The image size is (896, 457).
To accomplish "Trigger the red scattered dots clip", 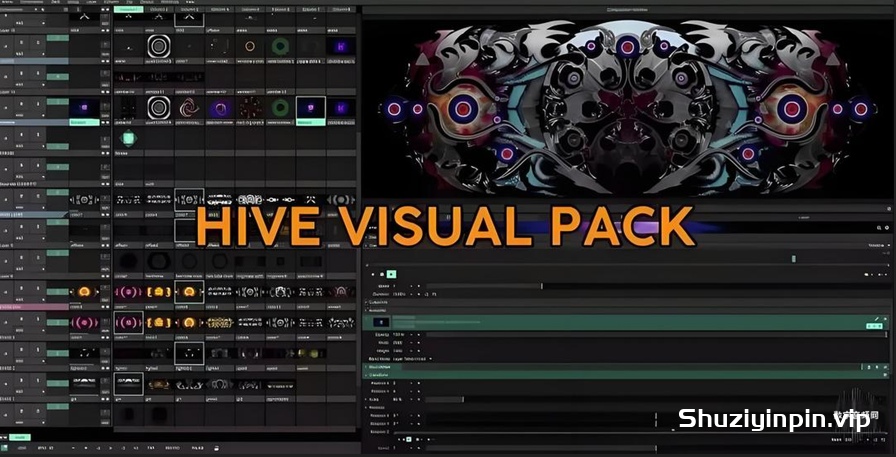I will tap(250, 107).
